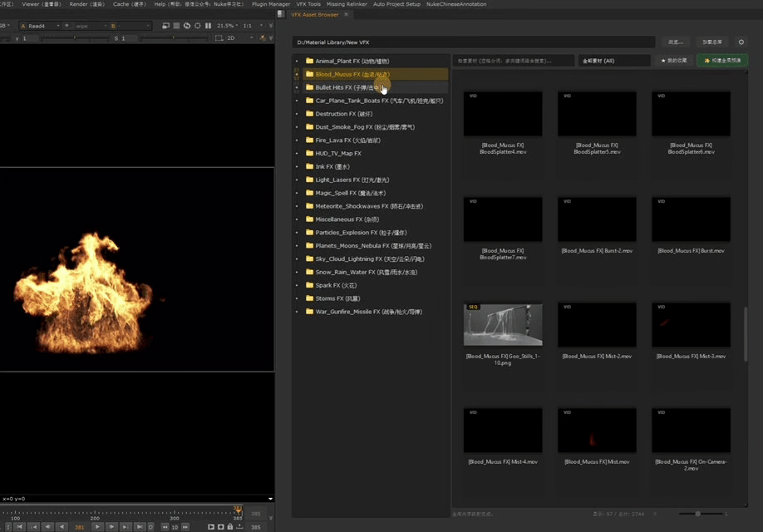Jump to the first frame

[19, 527]
